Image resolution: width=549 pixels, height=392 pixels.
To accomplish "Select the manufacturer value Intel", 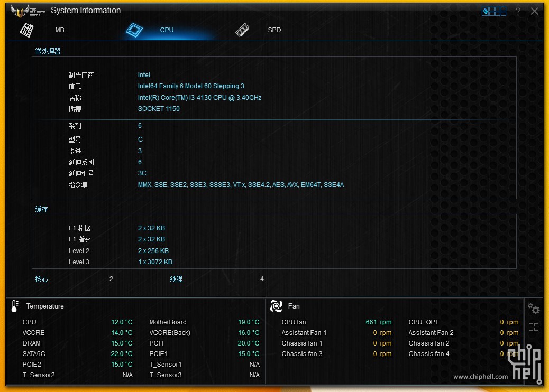I will pyautogui.click(x=144, y=75).
